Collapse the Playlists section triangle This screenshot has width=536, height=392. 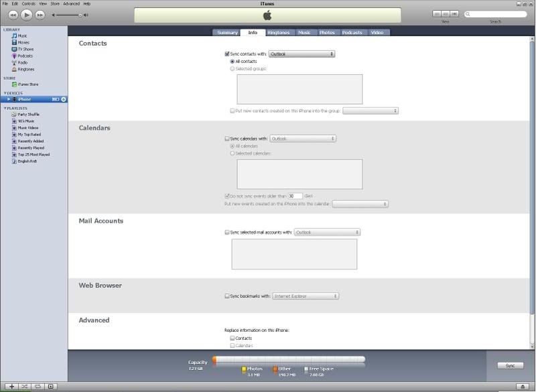(x=5, y=108)
